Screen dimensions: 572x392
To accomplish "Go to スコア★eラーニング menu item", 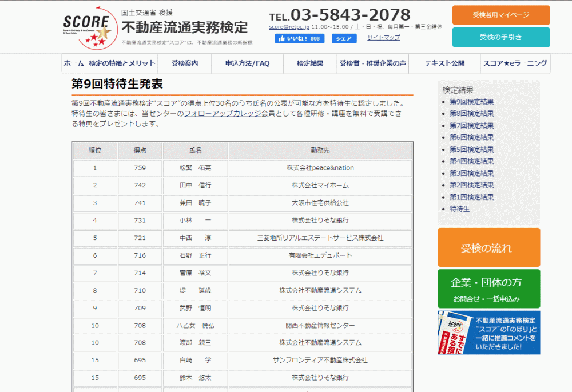I will tap(515, 64).
